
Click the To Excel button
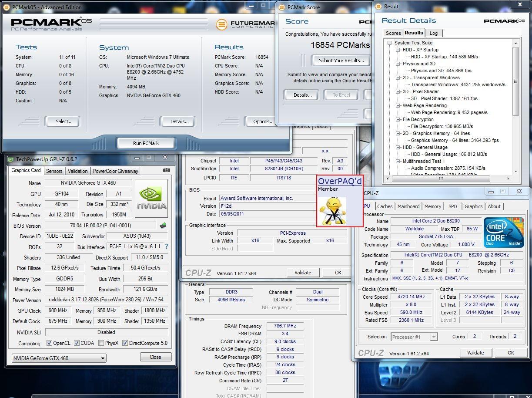click(x=341, y=95)
